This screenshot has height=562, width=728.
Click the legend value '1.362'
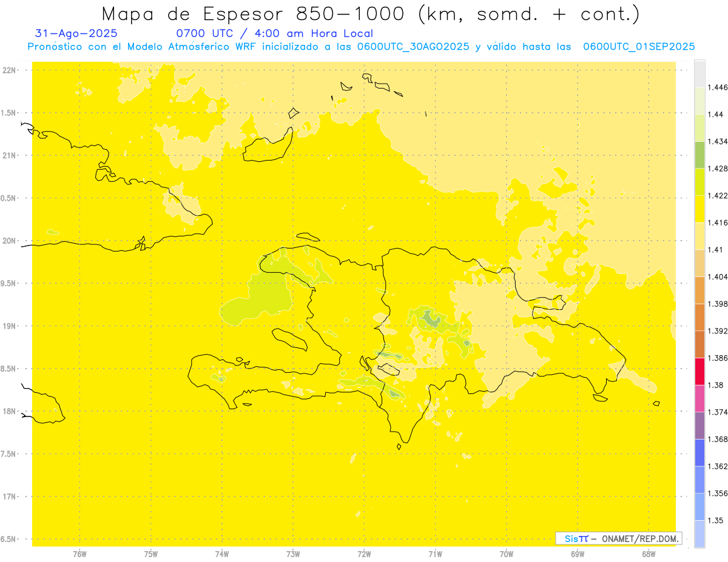point(718,466)
